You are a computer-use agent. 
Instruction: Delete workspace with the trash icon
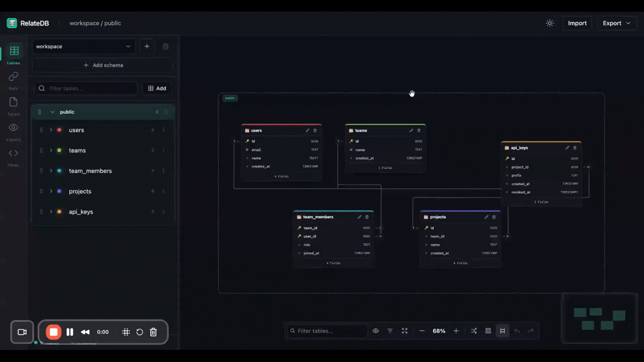pyautogui.click(x=165, y=47)
